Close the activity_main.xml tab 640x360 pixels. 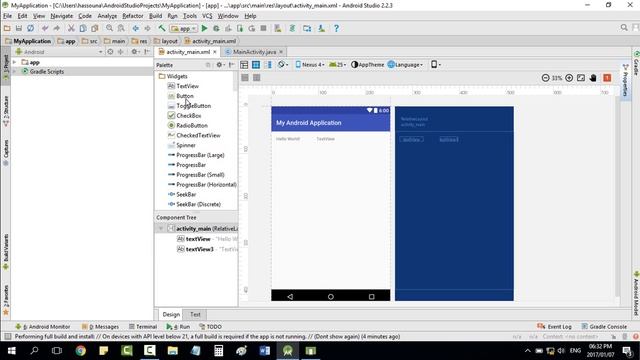(x=215, y=52)
